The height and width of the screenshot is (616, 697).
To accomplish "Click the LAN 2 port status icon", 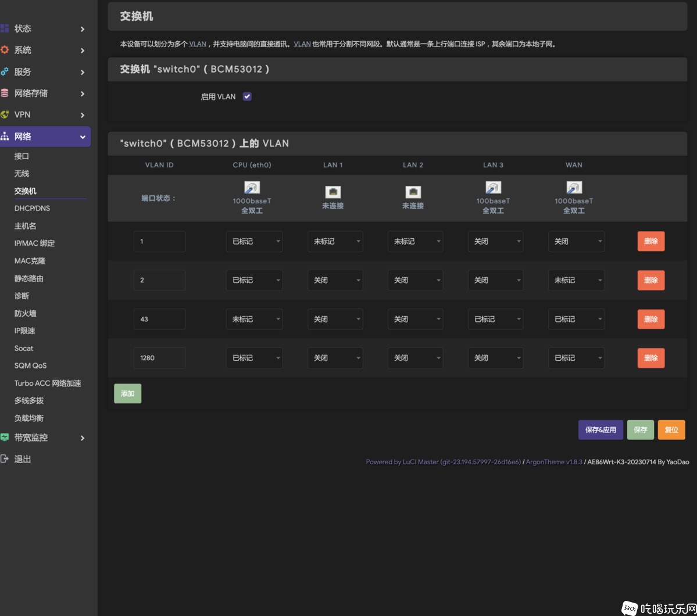I will [x=413, y=192].
